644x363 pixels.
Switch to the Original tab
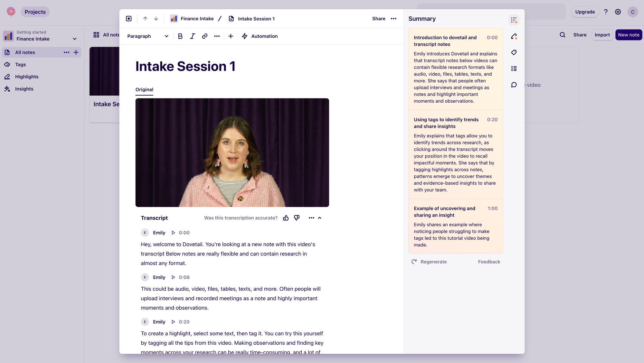[x=144, y=90]
